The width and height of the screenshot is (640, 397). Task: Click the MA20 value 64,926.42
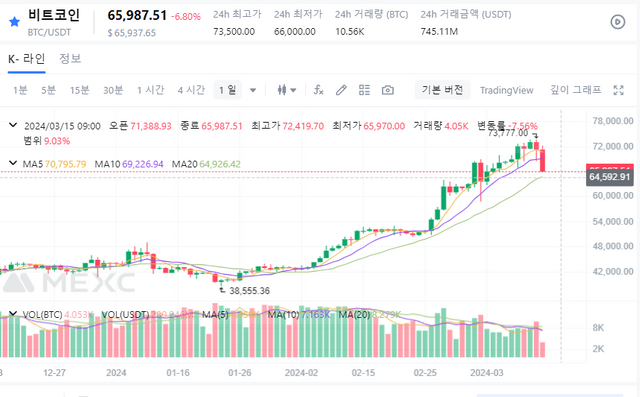click(x=220, y=164)
